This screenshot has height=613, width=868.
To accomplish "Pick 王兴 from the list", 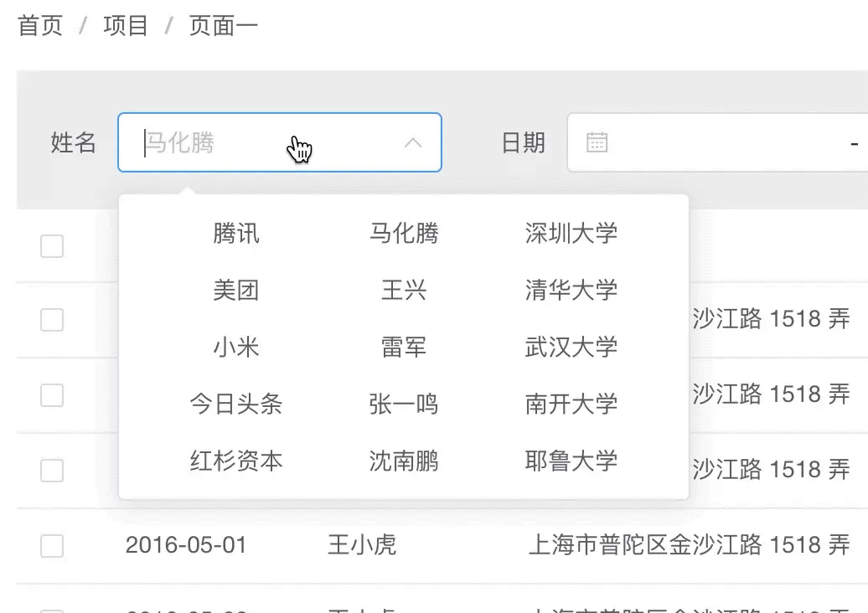I will [404, 291].
